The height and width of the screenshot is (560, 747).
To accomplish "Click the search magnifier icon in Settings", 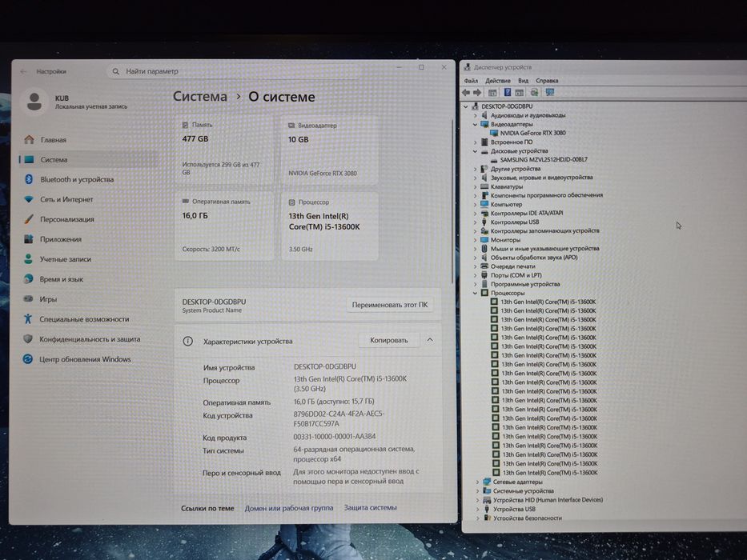I will coord(116,71).
